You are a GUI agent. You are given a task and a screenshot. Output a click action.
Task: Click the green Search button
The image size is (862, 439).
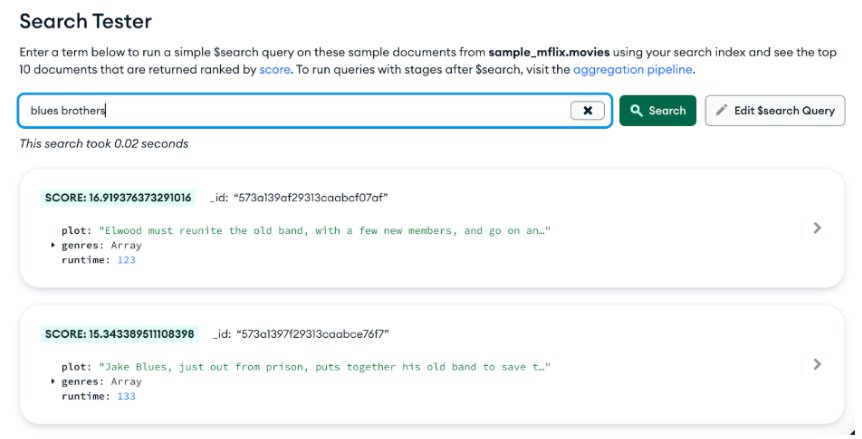click(657, 110)
